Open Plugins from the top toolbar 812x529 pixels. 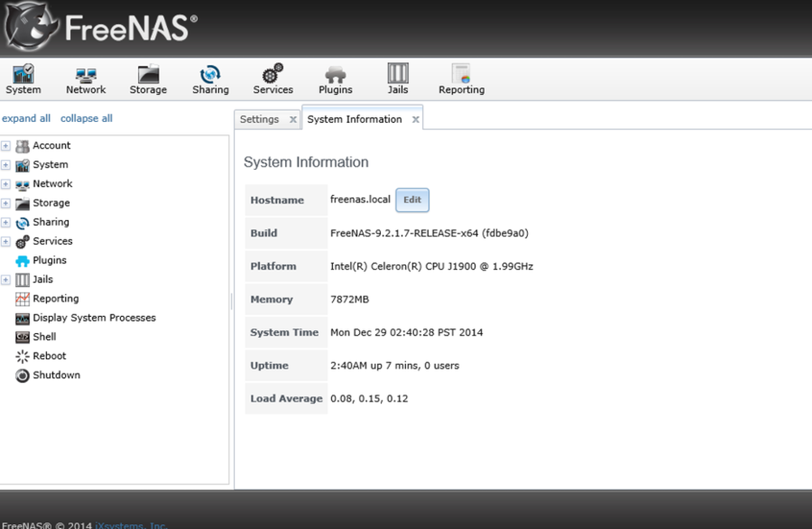point(335,80)
